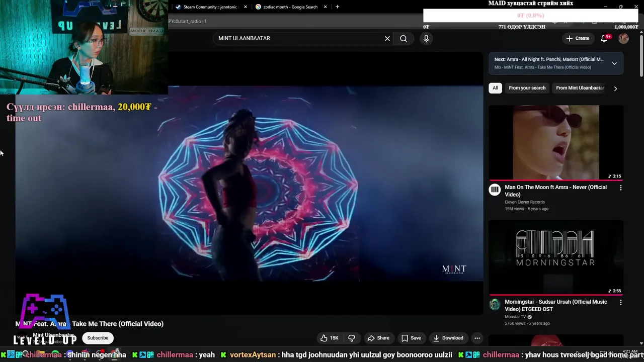Image resolution: width=644 pixels, height=362 pixels.
Task: Click the Monstar TV channel name
Action: [x=515, y=317]
